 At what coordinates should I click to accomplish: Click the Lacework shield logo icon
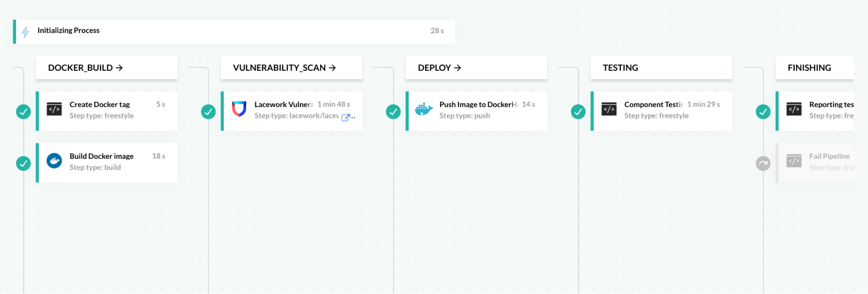pyautogui.click(x=239, y=109)
